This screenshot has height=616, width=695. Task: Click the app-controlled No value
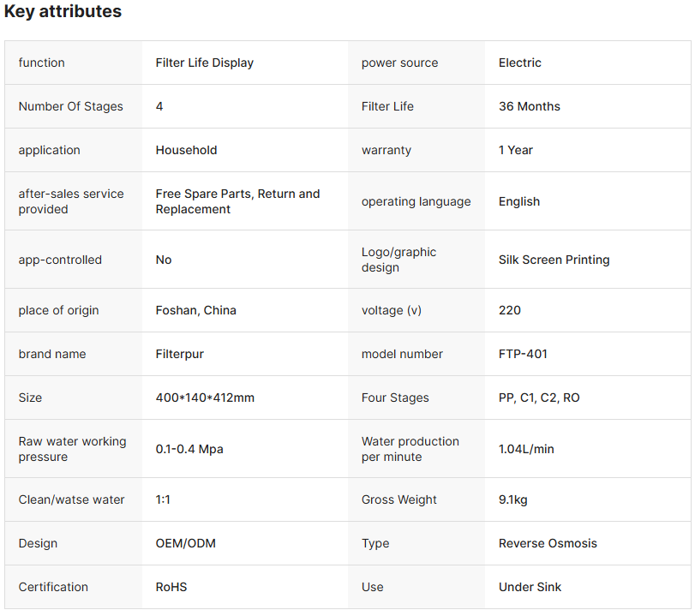164,260
